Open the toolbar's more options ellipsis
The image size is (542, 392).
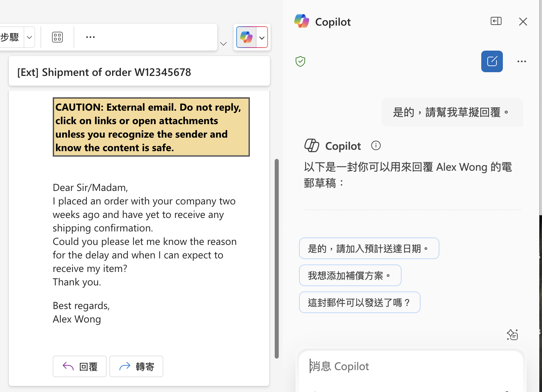[x=90, y=37]
